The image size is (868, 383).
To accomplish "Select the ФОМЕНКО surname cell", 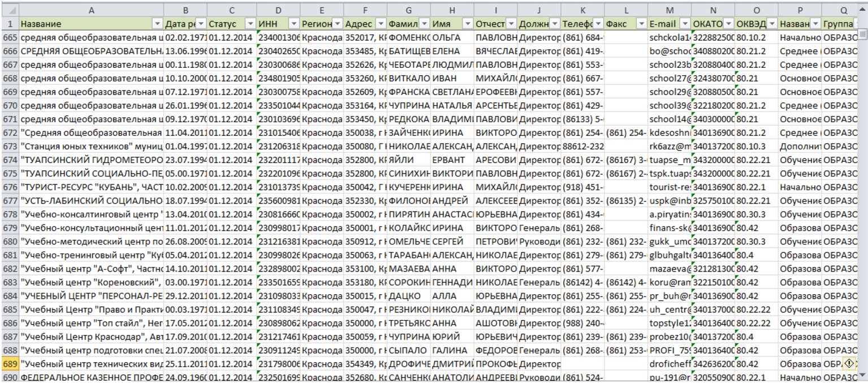I will [x=408, y=37].
